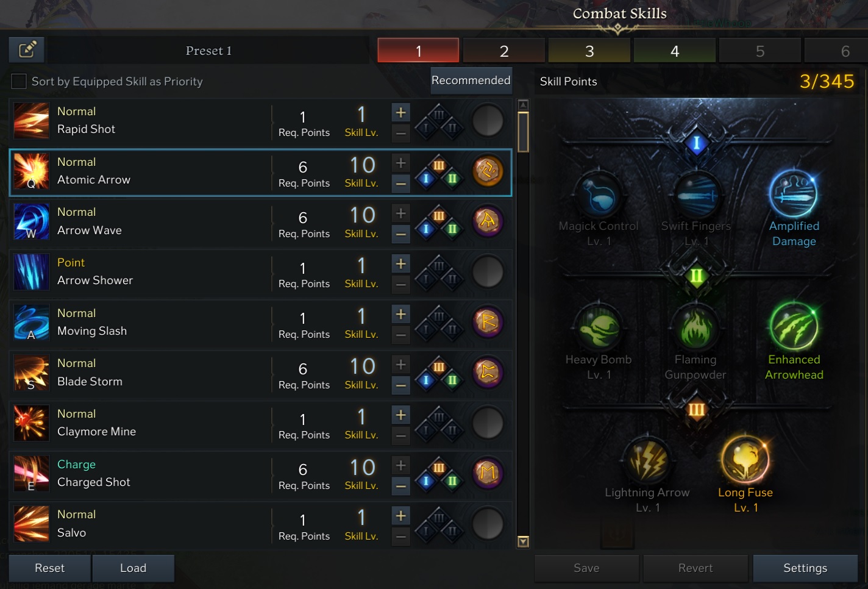Screen dimensions: 868x589
Task: Click the scroll down arrow of skill list
Action: pos(523,541)
